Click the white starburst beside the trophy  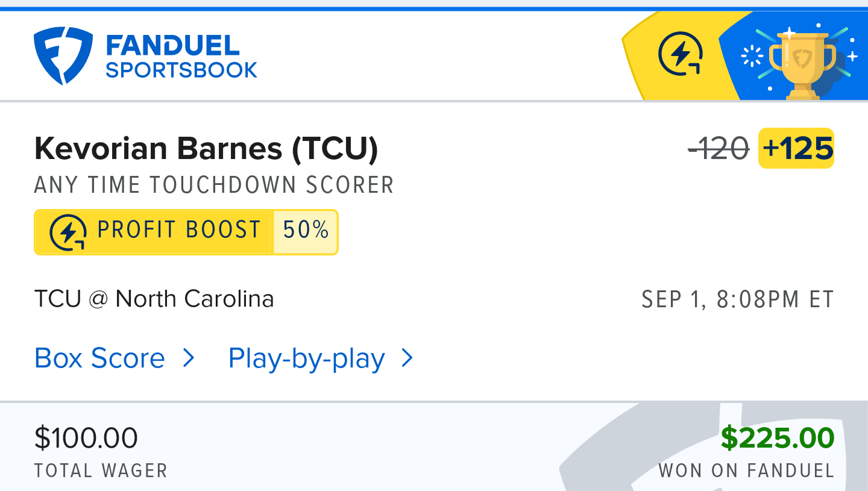click(752, 57)
